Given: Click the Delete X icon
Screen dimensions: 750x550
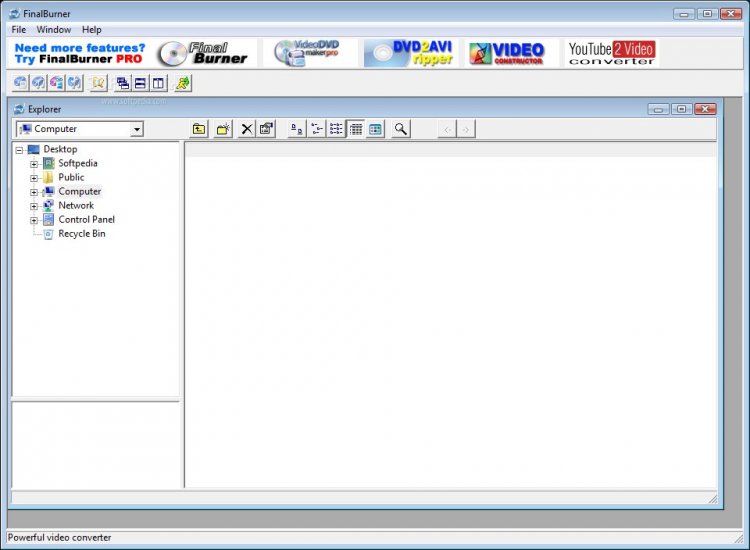Looking at the screenshot, I should pyautogui.click(x=247, y=129).
